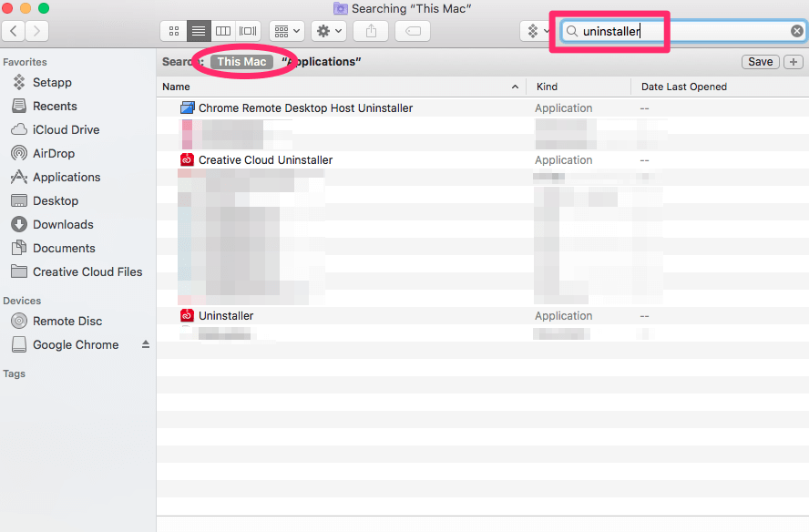Click Application kind of Creative Cloud Uninstaller
809x532 pixels.
tap(563, 160)
